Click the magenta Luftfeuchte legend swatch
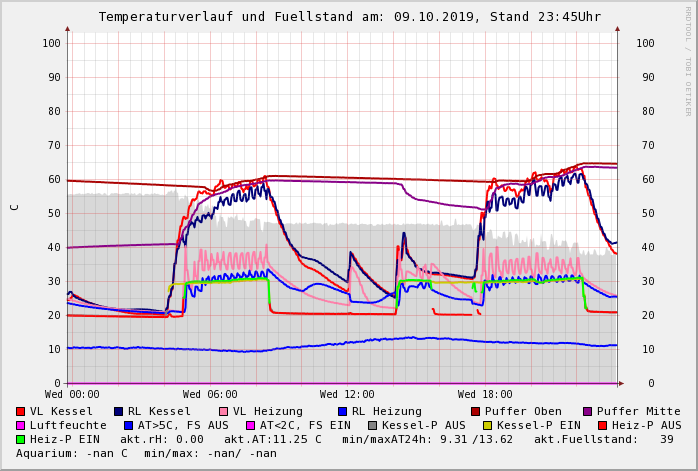The image size is (698, 471). pyautogui.click(x=21, y=425)
